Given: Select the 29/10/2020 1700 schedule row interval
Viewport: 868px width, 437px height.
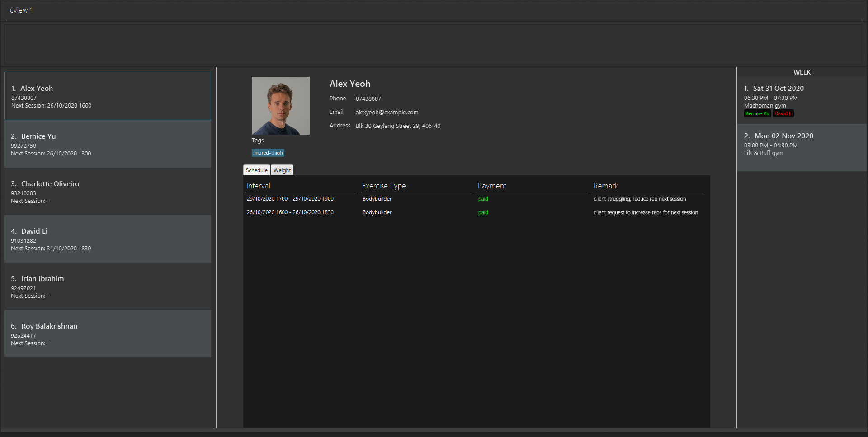Looking at the screenshot, I should pyautogui.click(x=290, y=199).
